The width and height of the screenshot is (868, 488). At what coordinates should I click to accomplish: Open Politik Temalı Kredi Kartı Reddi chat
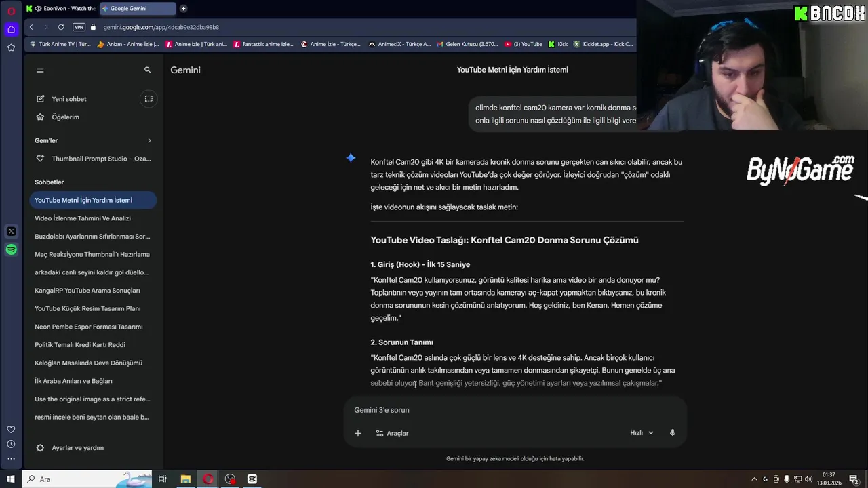[94, 345]
